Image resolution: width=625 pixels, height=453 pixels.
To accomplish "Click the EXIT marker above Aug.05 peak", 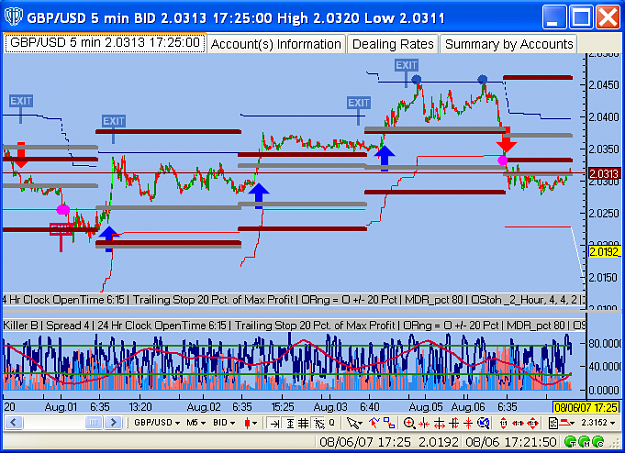I will pos(406,65).
